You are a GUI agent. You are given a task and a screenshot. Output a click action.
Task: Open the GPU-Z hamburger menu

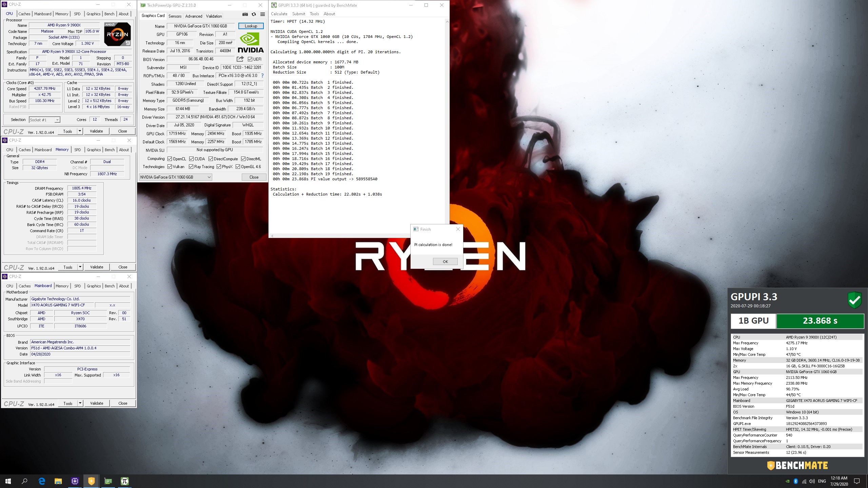(262, 14)
